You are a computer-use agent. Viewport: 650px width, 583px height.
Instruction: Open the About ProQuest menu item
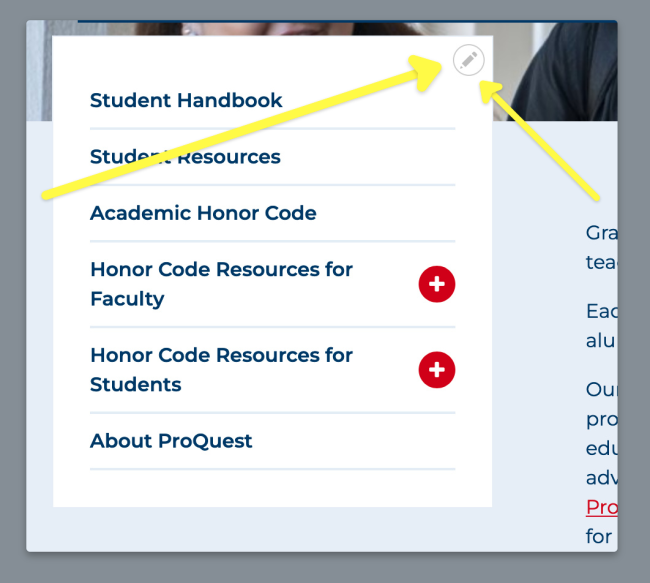click(171, 441)
